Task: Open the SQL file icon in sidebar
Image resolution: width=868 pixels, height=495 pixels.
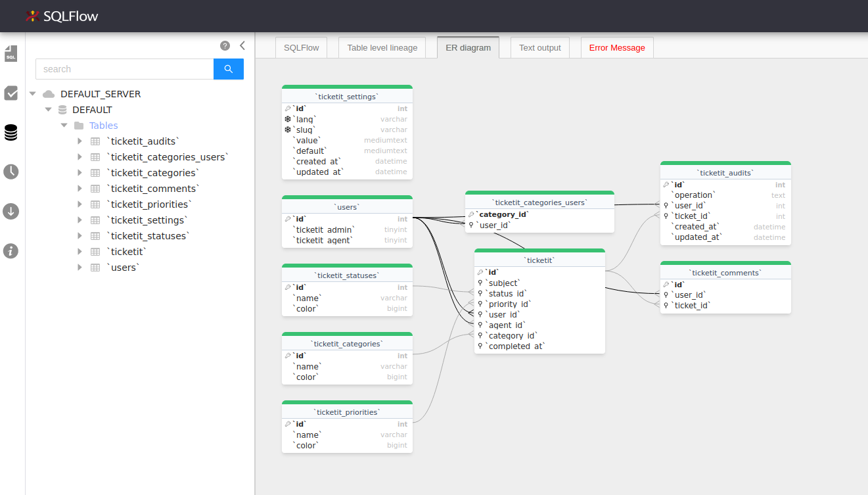Action: (x=11, y=53)
